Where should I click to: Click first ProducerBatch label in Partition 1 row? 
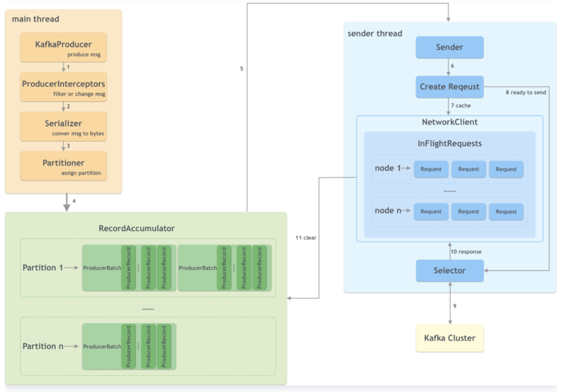pyautogui.click(x=102, y=268)
